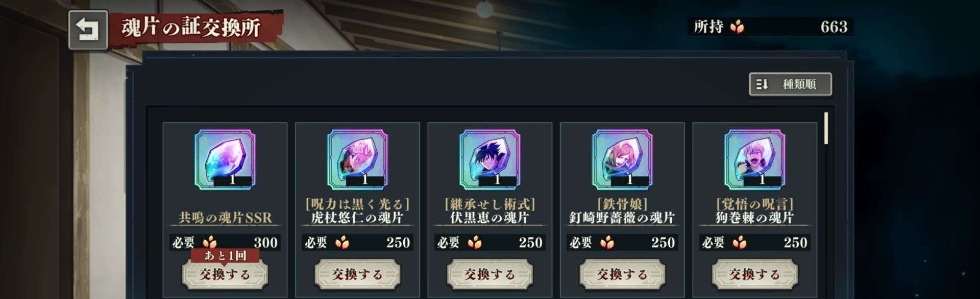Exchange for 釘崎野薔薇の魂片

[622, 274]
